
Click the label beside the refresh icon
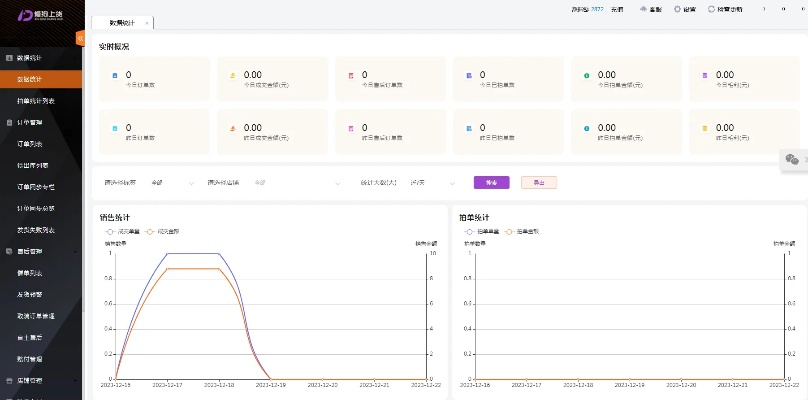[730, 9]
